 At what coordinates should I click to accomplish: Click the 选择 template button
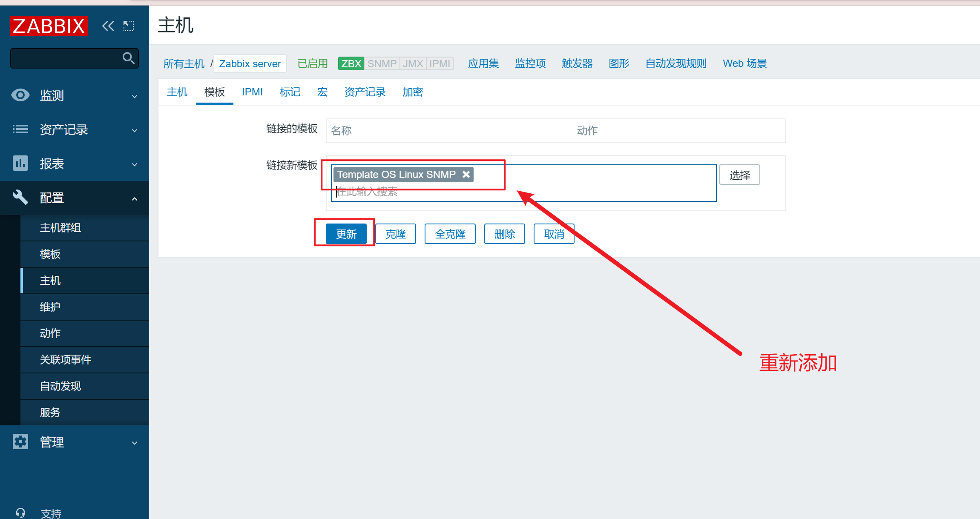coord(740,175)
